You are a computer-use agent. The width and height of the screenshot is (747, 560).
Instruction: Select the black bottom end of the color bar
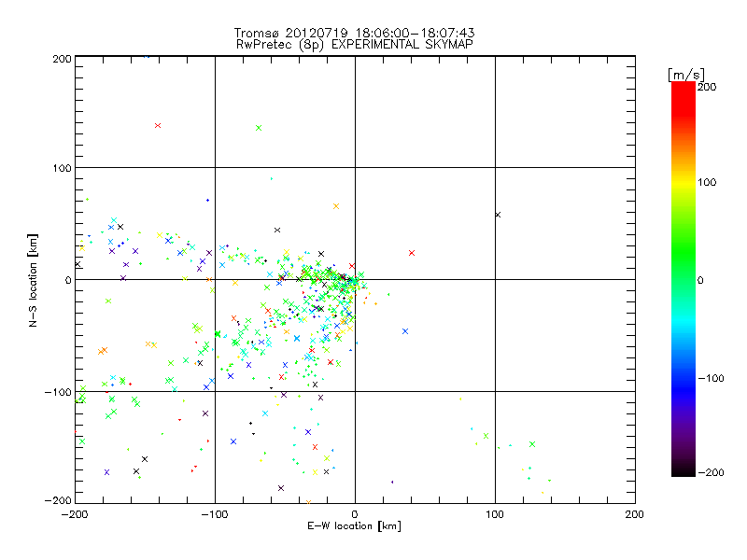click(683, 469)
